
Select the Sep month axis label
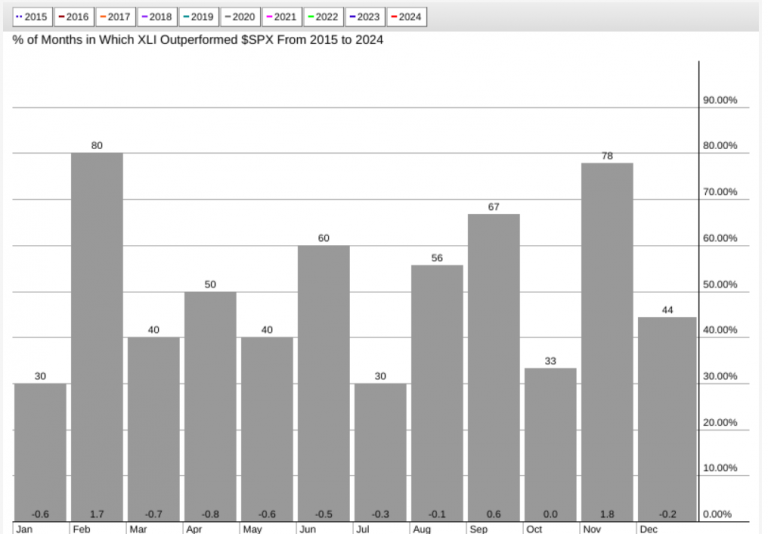[x=479, y=529]
